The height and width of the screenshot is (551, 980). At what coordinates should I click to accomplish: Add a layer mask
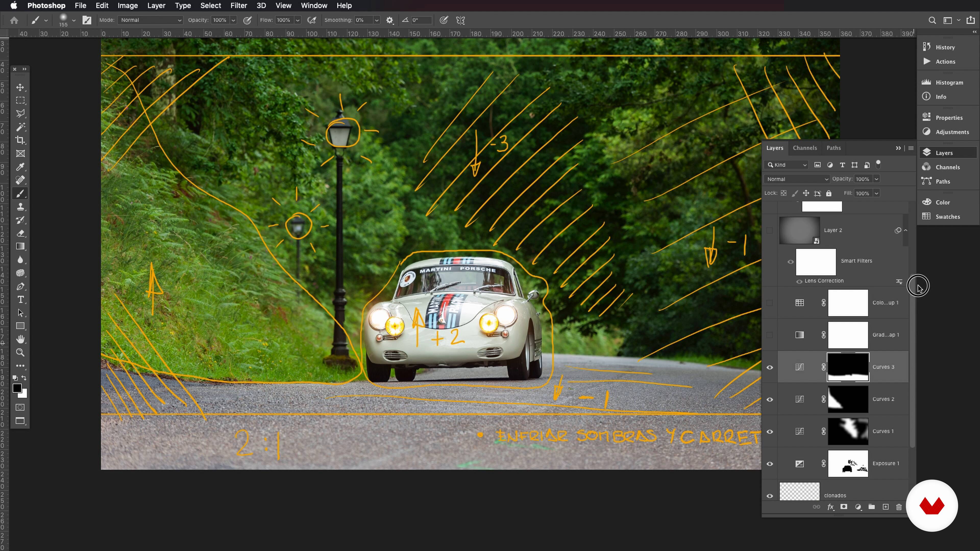844,507
